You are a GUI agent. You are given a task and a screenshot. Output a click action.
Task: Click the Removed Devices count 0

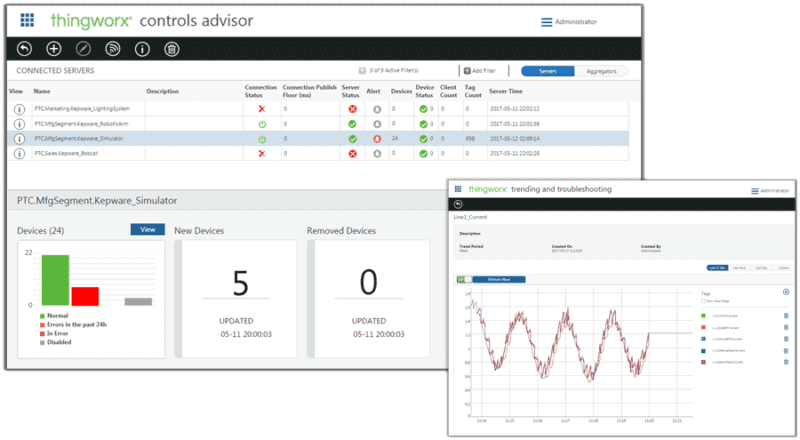[x=368, y=282]
